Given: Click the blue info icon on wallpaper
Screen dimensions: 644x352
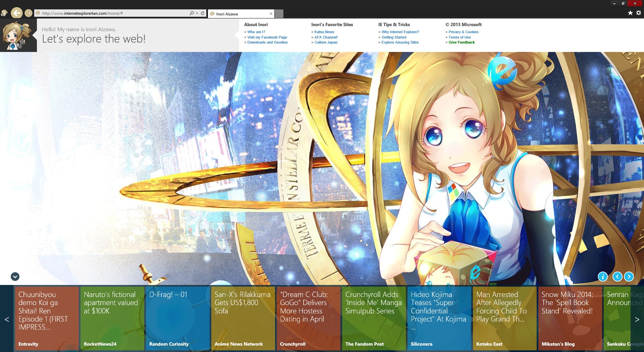Looking at the screenshot, I should tap(602, 277).
